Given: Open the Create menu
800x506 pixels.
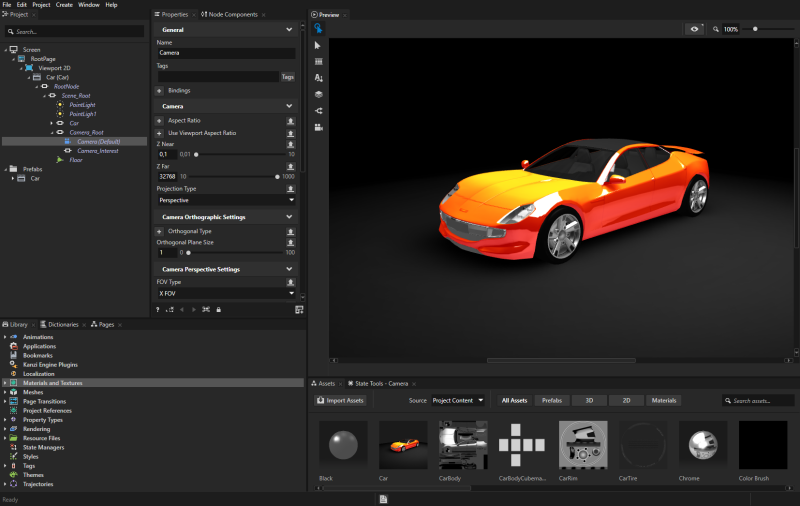Looking at the screenshot, I should coord(64,5).
